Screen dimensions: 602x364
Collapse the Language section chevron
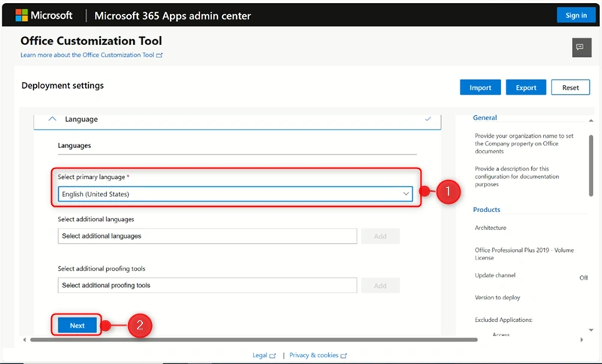pyautogui.click(x=52, y=120)
